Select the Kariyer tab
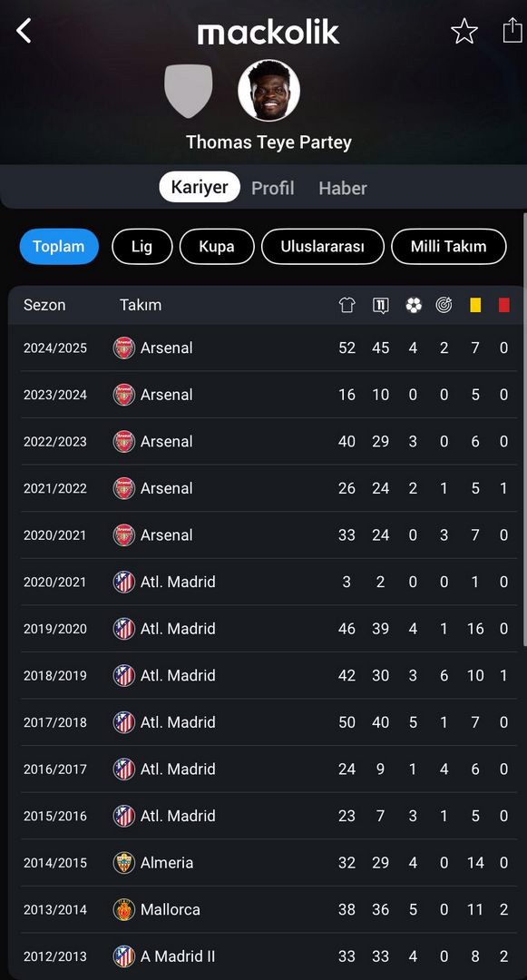The height and width of the screenshot is (980, 527). click(x=200, y=187)
